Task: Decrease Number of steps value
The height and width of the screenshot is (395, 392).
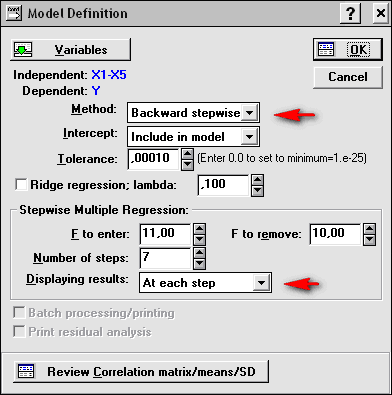Action: (x=200, y=263)
